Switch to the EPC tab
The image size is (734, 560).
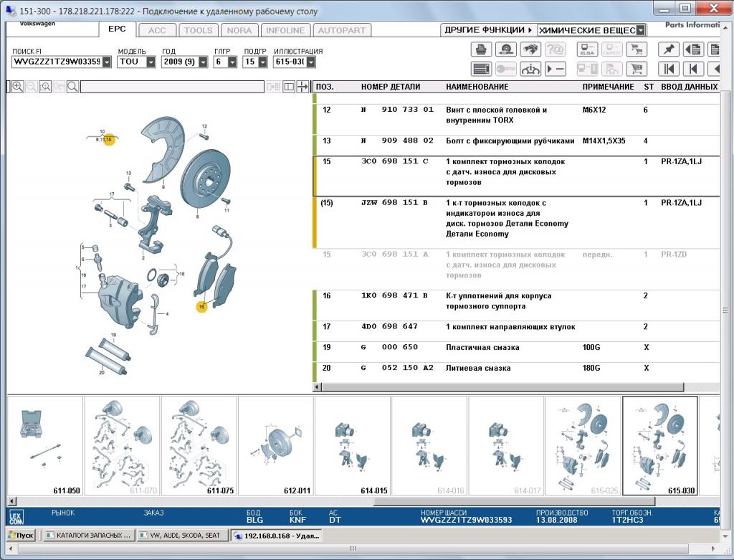117,29
